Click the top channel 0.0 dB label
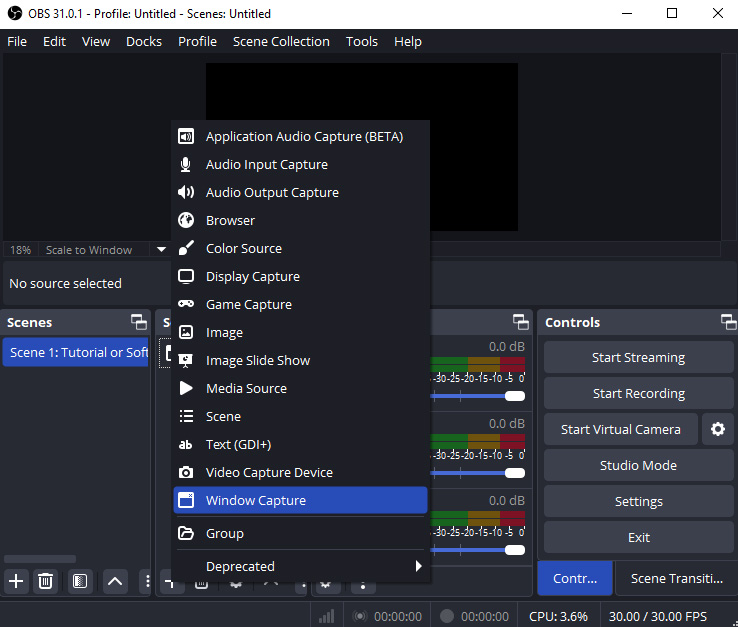The image size is (738, 627). (x=506, y=346)
